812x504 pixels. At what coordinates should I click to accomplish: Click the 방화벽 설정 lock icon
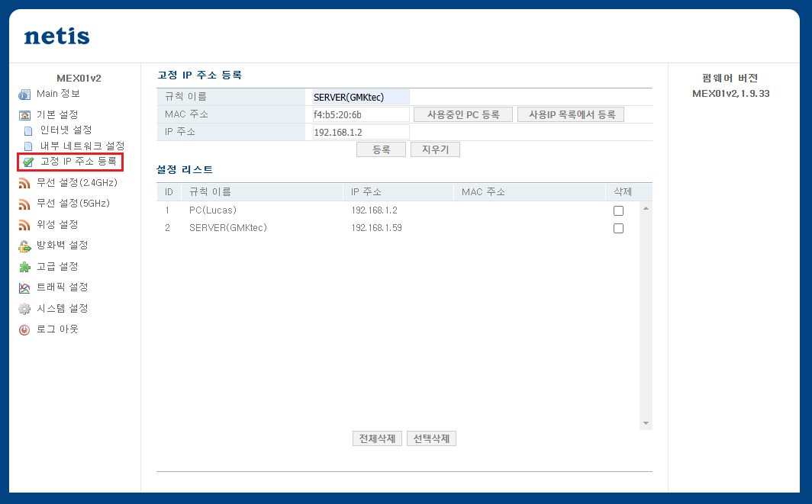pyautogui.click(x=24, y=246)
